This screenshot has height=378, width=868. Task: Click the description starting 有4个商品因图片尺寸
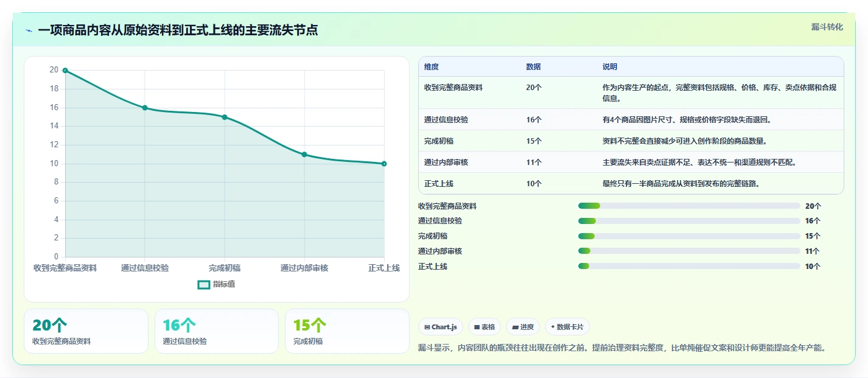(x=687, y=120)
